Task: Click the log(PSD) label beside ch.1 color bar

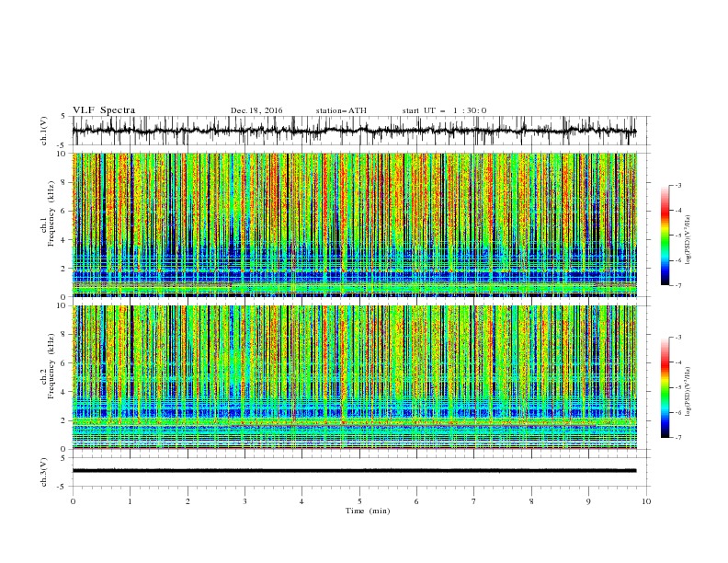Action: (x=688, y=240)
